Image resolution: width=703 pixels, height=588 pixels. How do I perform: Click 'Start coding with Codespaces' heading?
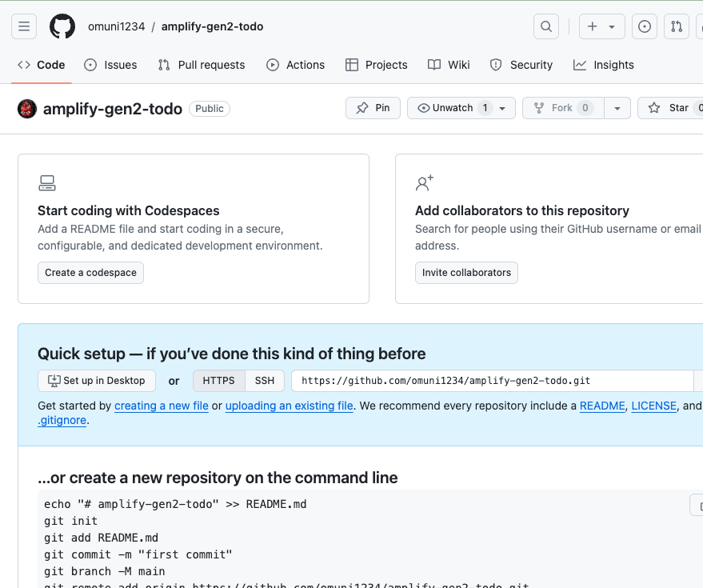(x=129, y=211)
